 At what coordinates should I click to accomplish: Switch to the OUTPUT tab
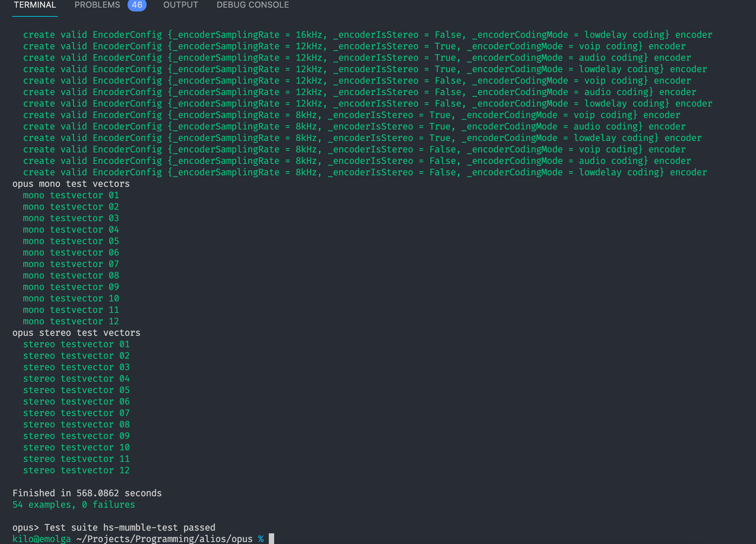(x=181, y=5)
